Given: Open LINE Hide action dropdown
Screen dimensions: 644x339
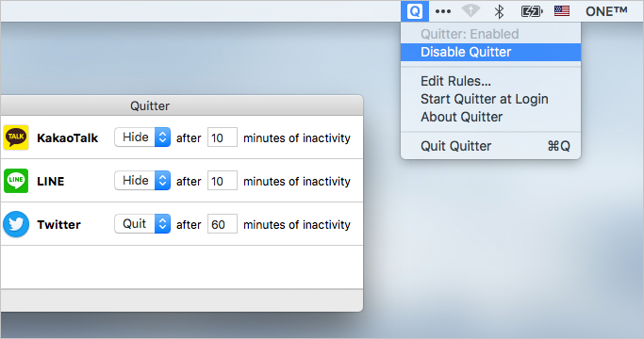Looking at the screenshot, I should pyautogui.click(x=142, y=180).
